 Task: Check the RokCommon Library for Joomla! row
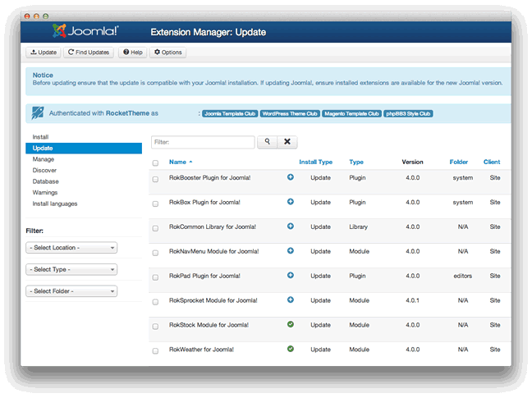coord(155,228)
